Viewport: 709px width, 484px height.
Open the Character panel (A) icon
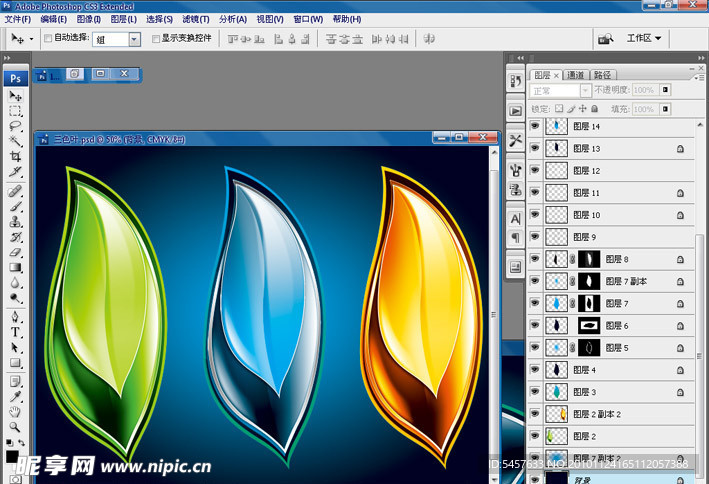coord(516,217)
